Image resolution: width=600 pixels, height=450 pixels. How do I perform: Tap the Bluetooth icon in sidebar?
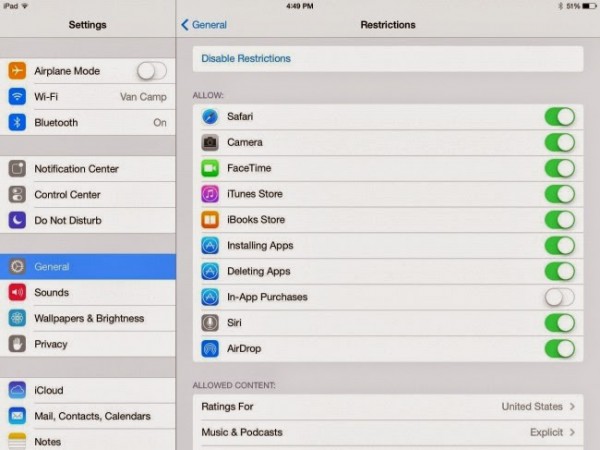(x=17, y=122)
